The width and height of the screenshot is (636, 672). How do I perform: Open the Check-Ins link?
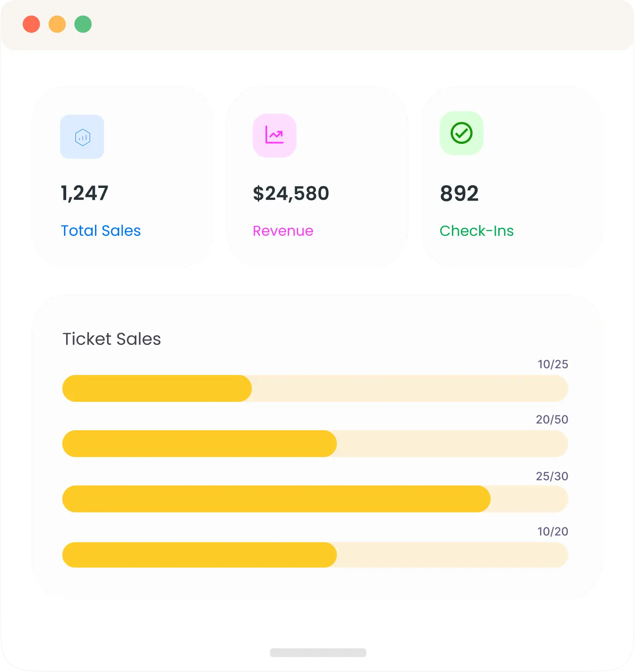click(476, 231)
